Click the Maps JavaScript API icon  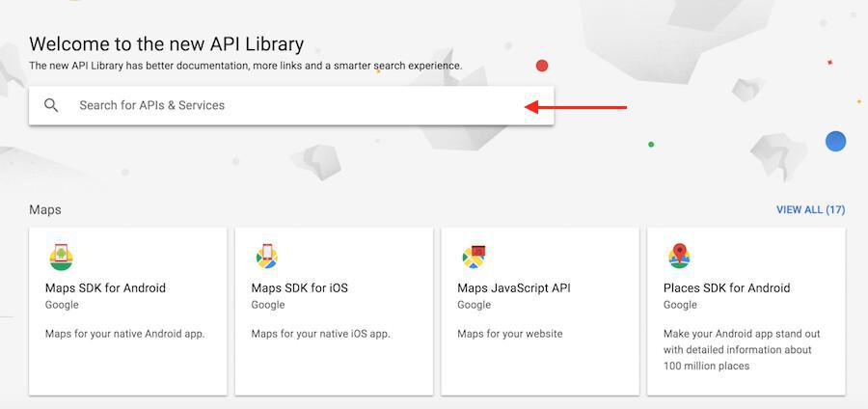[474, 257]
